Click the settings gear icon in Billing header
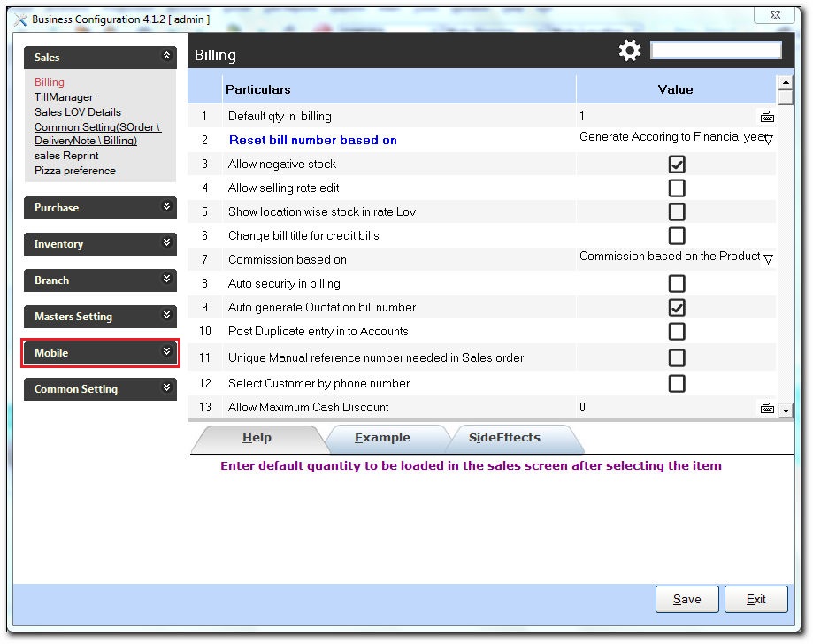 tap(630, 50)
